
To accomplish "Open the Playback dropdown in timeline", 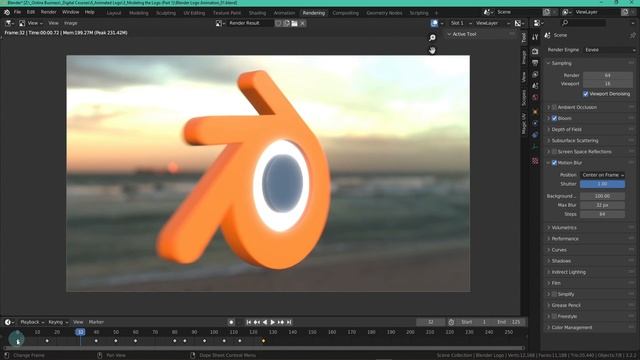I will [x=32, y=322].
